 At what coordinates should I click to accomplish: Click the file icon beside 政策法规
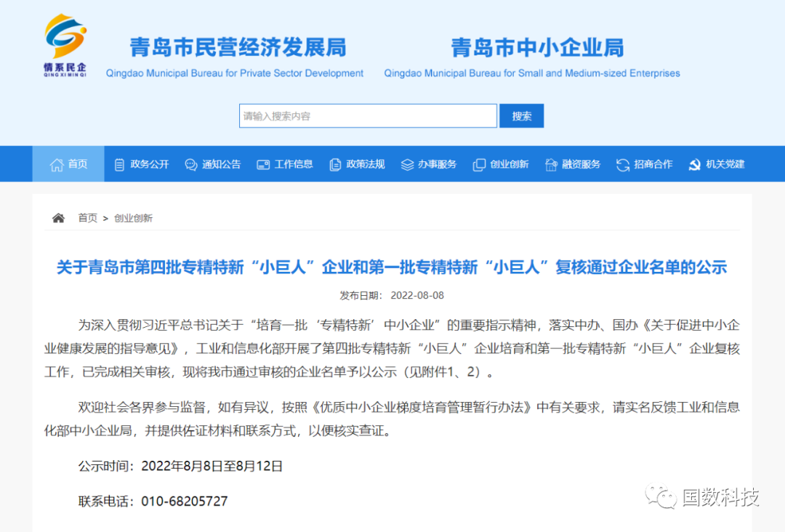(x=335, y=165)
